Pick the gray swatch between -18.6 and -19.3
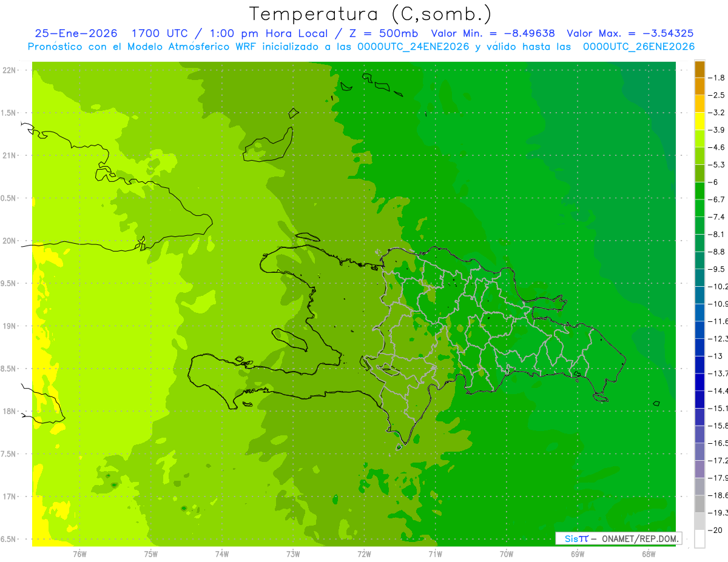 699,504
